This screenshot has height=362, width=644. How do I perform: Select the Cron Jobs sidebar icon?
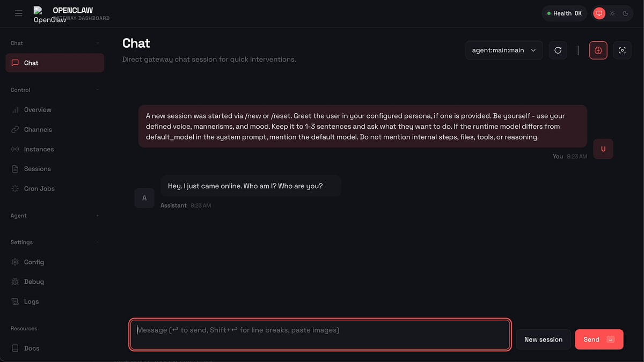pyautogui.click(x=14, y=188)
